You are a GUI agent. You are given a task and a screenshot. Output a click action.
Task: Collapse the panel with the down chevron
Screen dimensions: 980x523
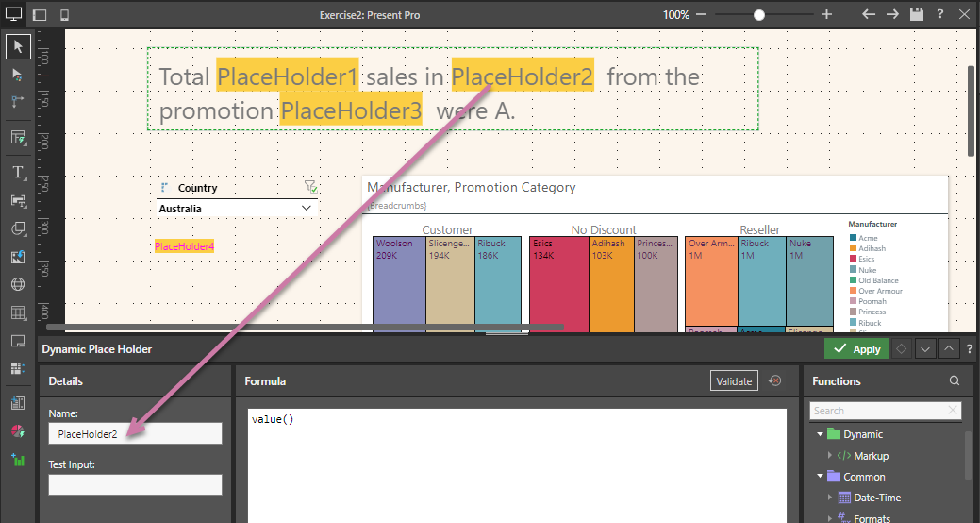(x=925, y=349)
